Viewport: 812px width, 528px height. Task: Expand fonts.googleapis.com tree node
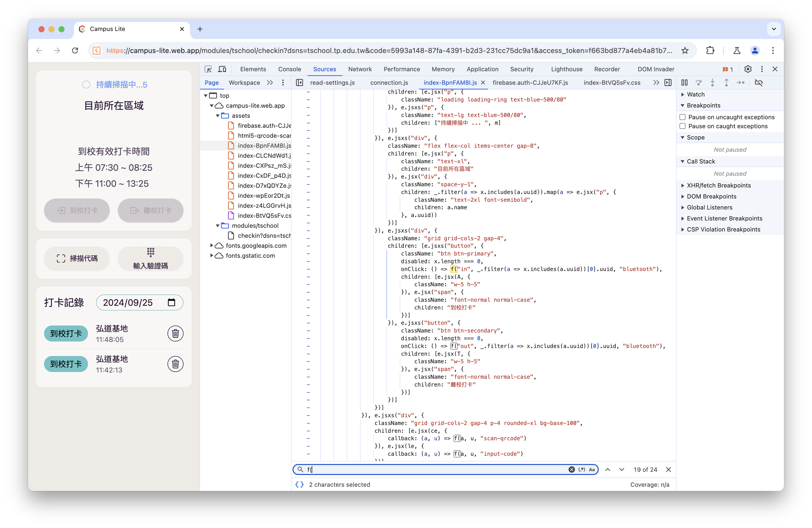[211, 245]
